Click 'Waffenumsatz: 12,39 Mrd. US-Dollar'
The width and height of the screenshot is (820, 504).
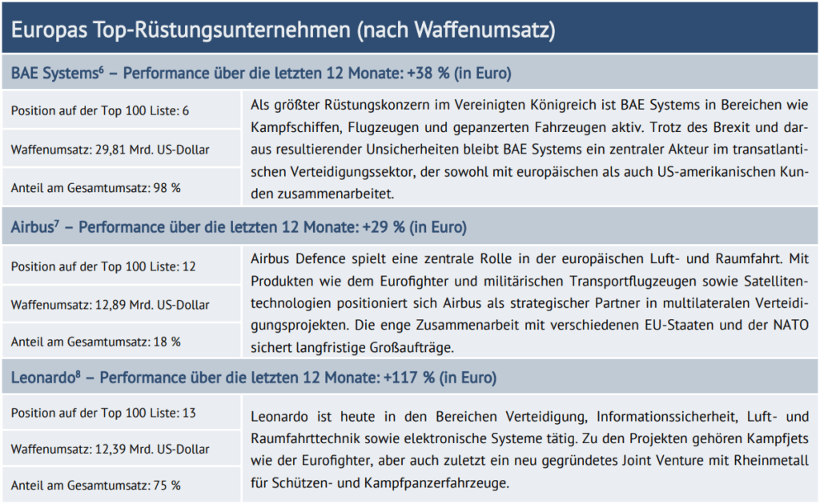[x=110, y=449]
